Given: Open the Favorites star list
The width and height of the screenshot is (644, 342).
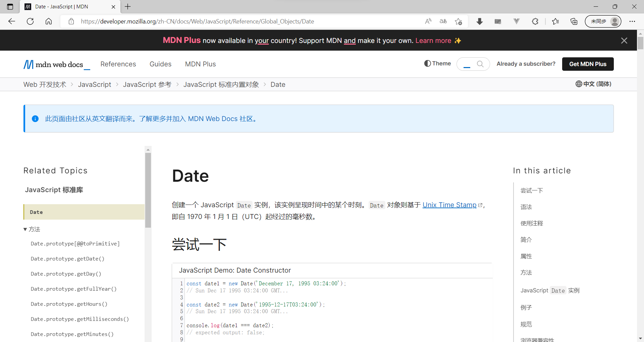Looking at the screenshot, I should pos(556,21).
